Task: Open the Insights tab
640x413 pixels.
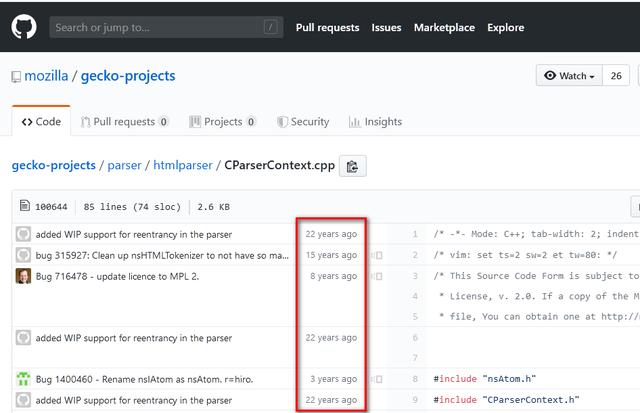Action: pyautogui.click(x=375, y=122)
